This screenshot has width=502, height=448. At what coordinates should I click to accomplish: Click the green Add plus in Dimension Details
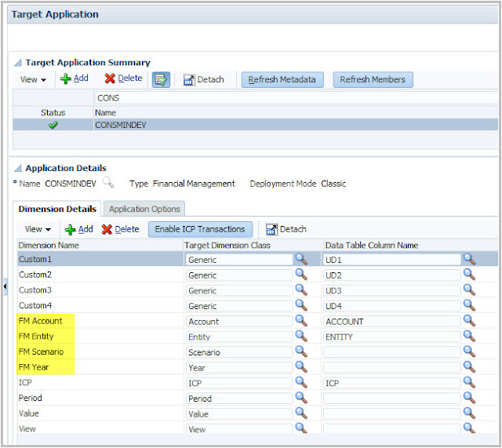tap(70, 229)
